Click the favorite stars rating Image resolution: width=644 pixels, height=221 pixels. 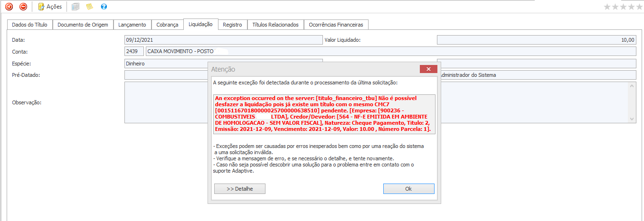click(623, 7)
